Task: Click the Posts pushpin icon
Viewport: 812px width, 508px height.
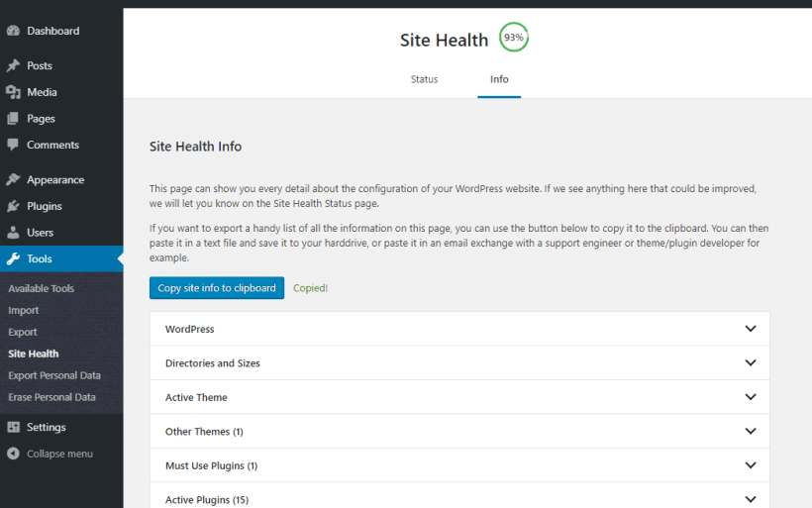Action: pyautogui.click(x=14, y=65)
